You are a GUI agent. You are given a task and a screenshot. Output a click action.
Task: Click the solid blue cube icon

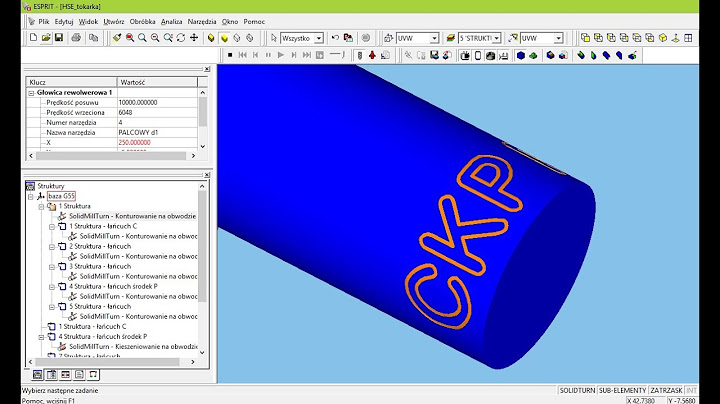coord(521,55)
